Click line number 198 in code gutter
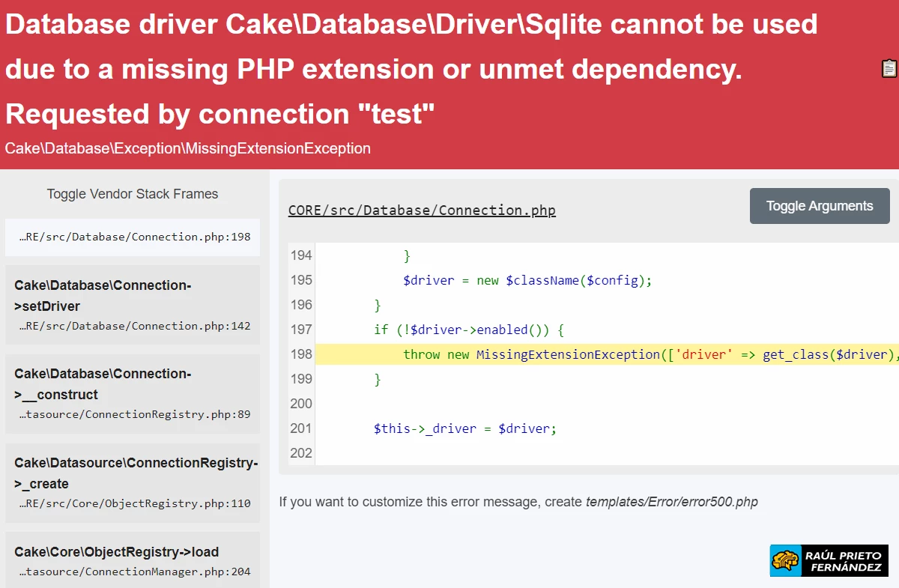 tap(301, 354)
